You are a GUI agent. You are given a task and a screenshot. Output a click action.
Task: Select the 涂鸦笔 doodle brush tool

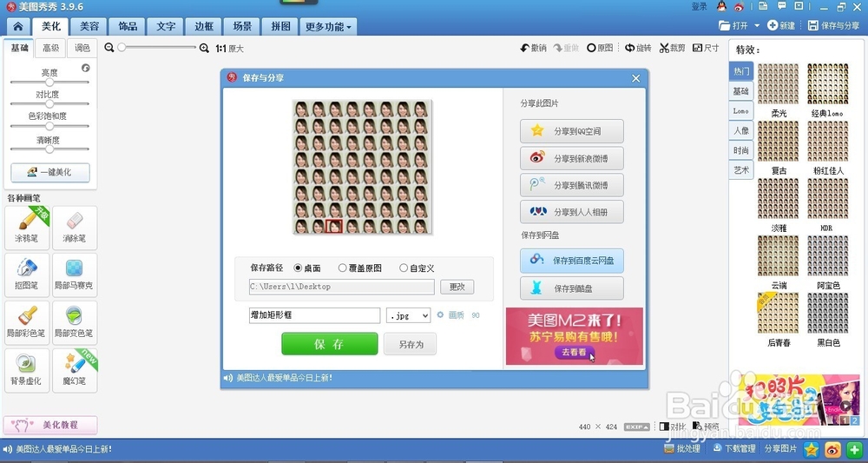click(27, 228)
